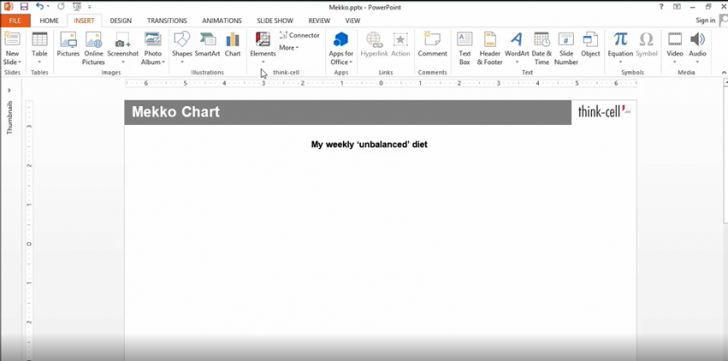Click the Sign in link

point(705,20)
